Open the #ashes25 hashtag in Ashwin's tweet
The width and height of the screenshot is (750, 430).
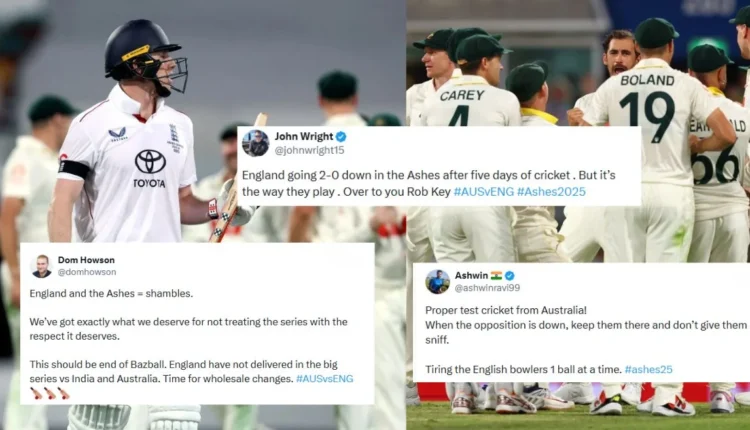tap(648, 370)
